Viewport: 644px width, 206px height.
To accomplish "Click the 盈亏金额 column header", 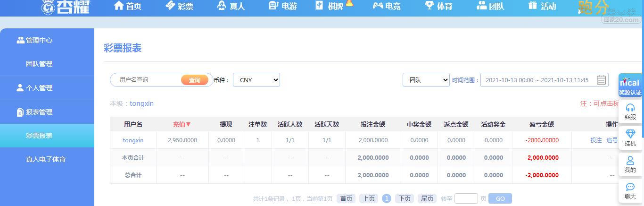I will (542, 124).
